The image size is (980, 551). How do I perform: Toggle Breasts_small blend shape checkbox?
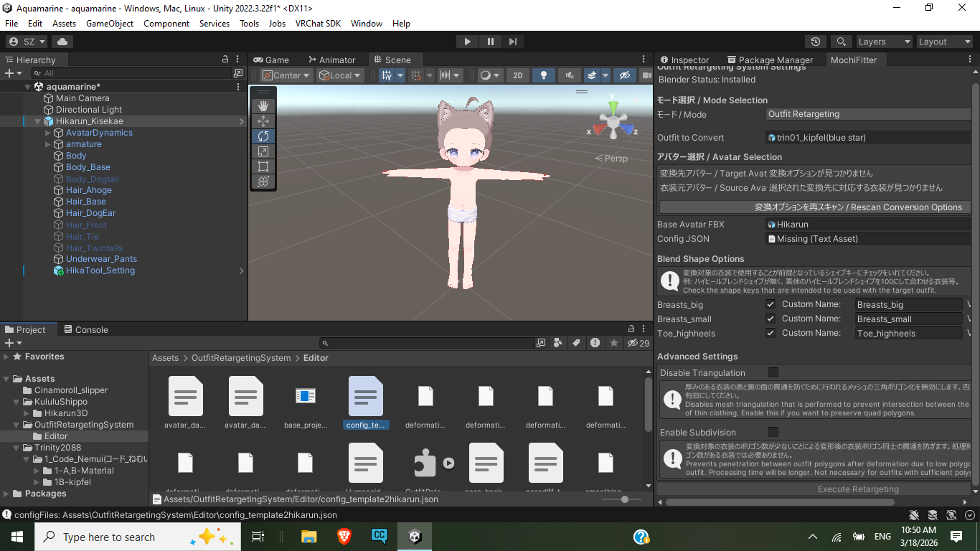pos(771,319)
